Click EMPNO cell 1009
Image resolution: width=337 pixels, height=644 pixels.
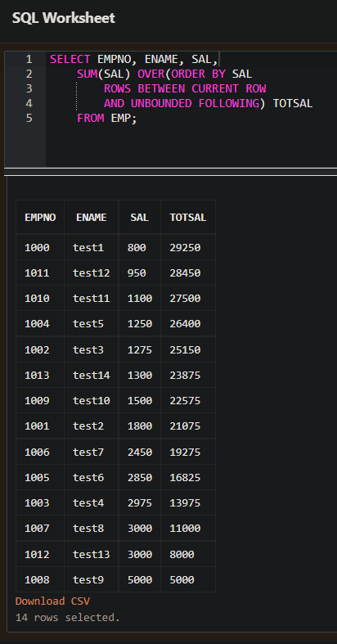[40, 400]
